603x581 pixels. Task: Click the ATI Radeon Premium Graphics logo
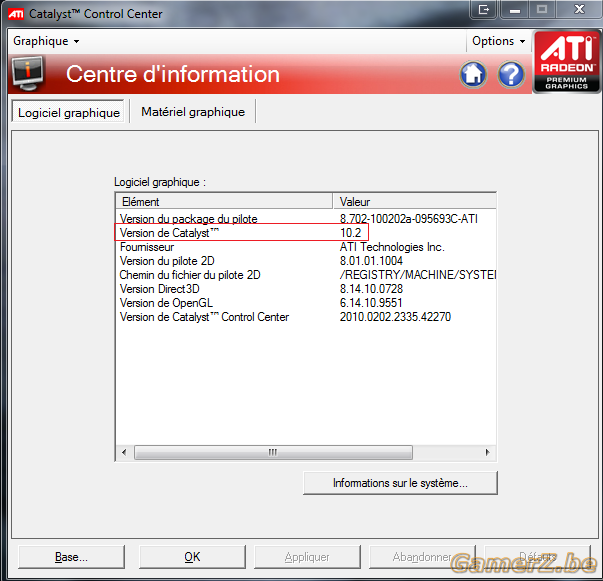point(567,62)
